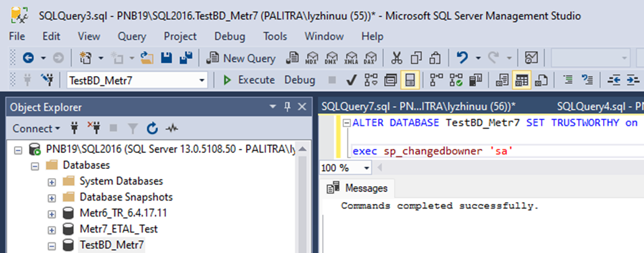
Task: Open the TestBD_Metr7 database dropdown
Action: 202,80
